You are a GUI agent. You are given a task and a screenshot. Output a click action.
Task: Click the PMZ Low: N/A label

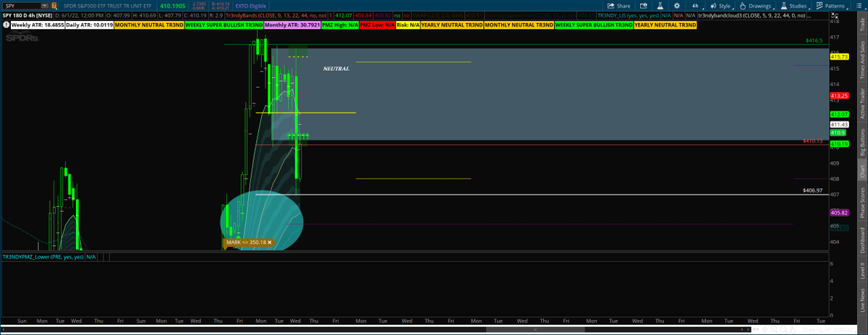(x=377, y=25)
